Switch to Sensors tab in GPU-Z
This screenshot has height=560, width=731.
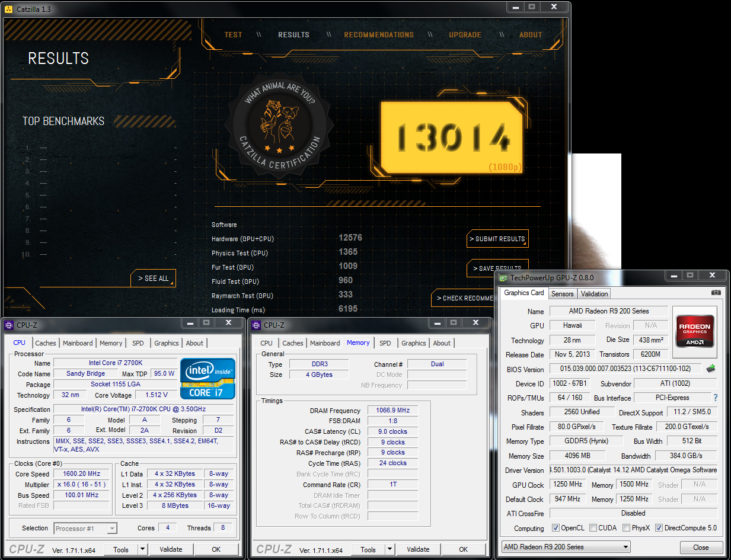[x=562, y=294]
